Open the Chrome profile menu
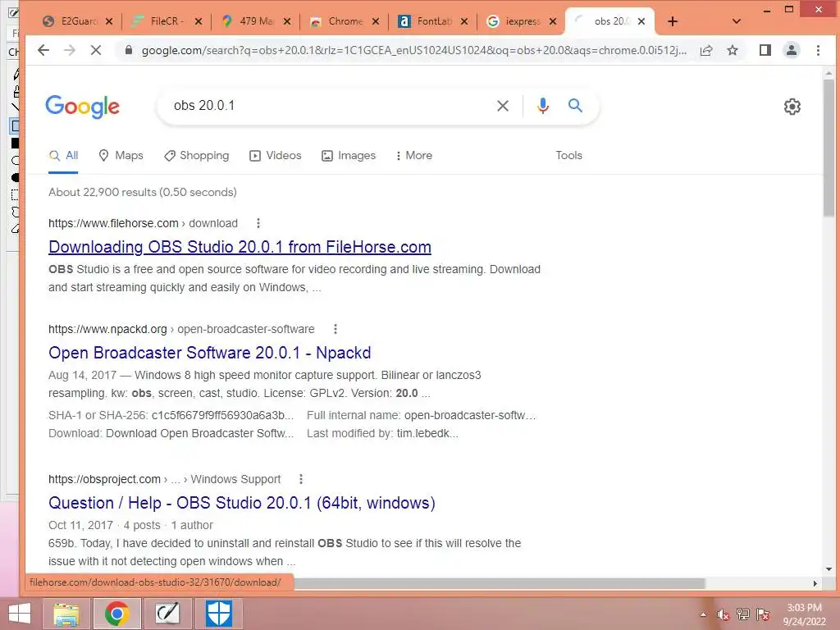Screen dimensions: 840x630 [x=792, y=50]
